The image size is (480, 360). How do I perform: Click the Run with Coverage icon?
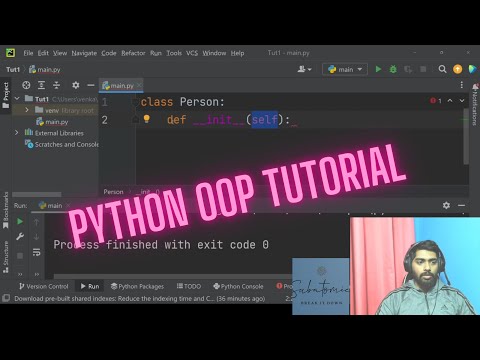pyautogui.click(x=408, y=69)
